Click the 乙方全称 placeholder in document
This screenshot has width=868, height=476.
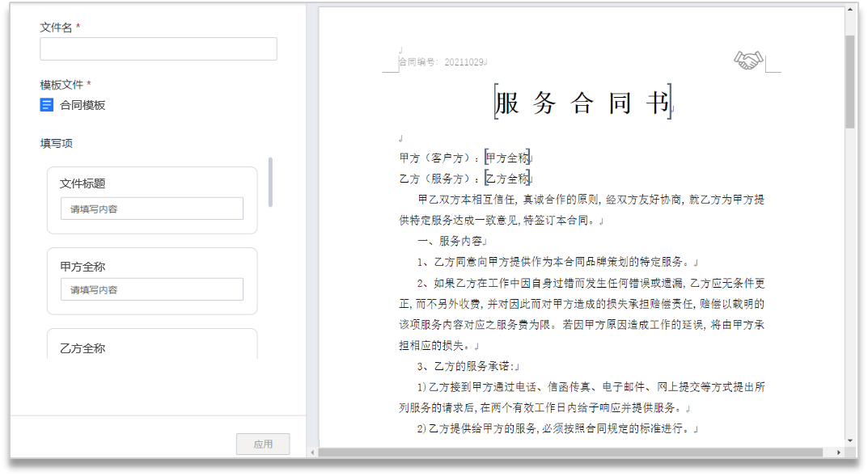pyautogui.click(x=507, y=179)
